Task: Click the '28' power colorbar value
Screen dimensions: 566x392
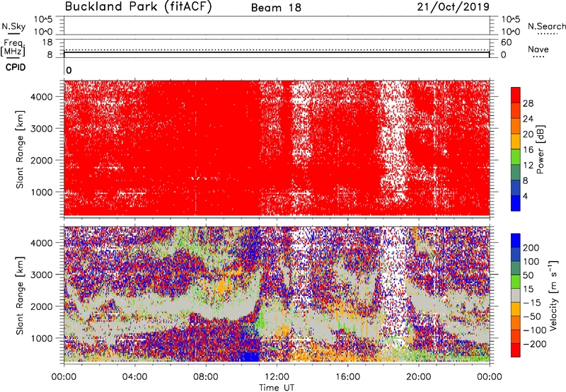Action: coord(528,103)
